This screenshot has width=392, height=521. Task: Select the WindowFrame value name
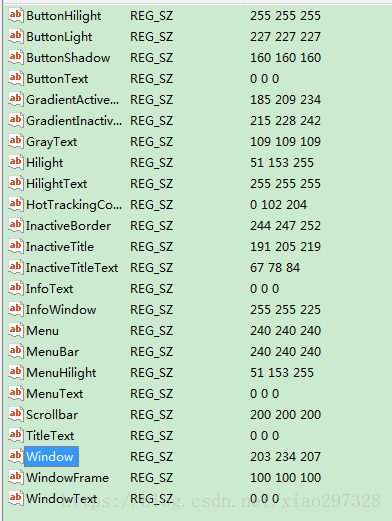67,478
